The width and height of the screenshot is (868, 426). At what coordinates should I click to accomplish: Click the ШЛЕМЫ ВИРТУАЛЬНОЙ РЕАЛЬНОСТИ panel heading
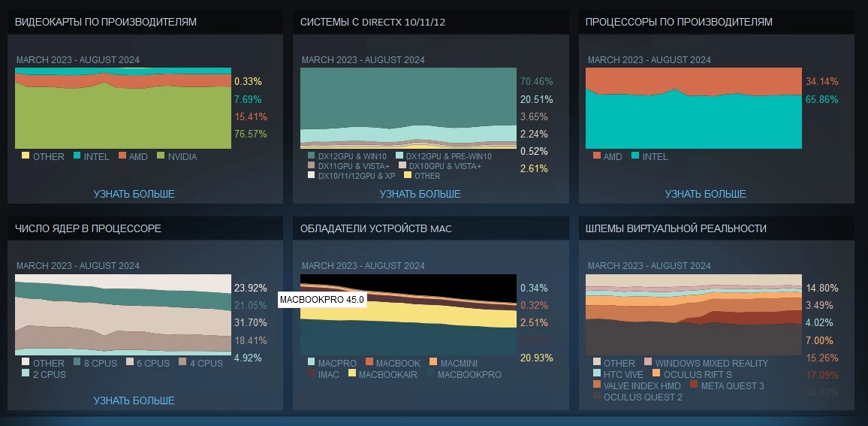676,228
